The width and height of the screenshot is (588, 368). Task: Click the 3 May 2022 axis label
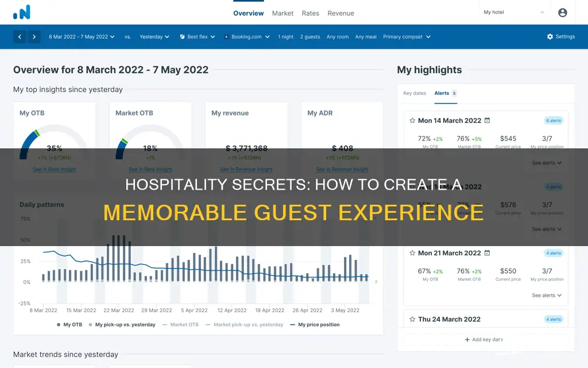point(345,310)
